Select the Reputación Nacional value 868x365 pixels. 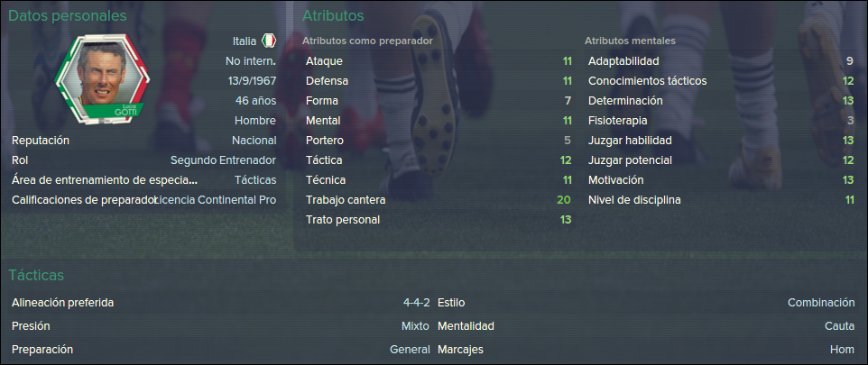point(254,141)
